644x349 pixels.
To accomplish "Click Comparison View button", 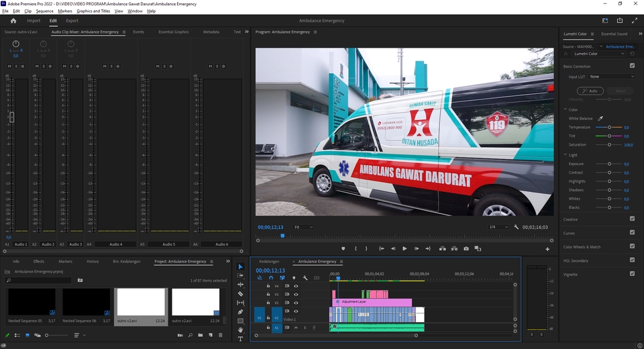I will 478,249.
